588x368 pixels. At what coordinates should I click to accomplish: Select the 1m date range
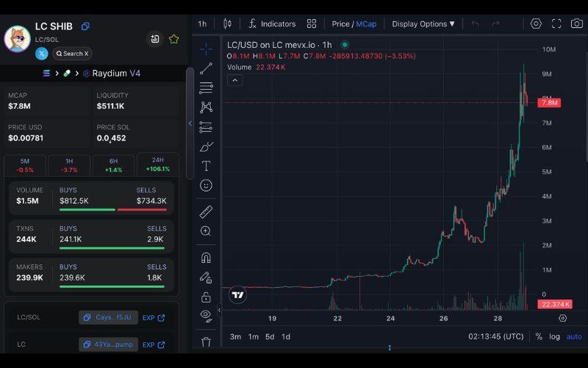pyautogui.click(x=253, y=337)
